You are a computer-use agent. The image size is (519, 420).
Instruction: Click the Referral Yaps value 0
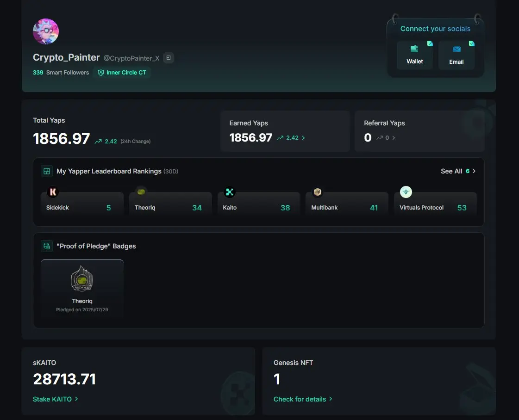coord(368,137)
